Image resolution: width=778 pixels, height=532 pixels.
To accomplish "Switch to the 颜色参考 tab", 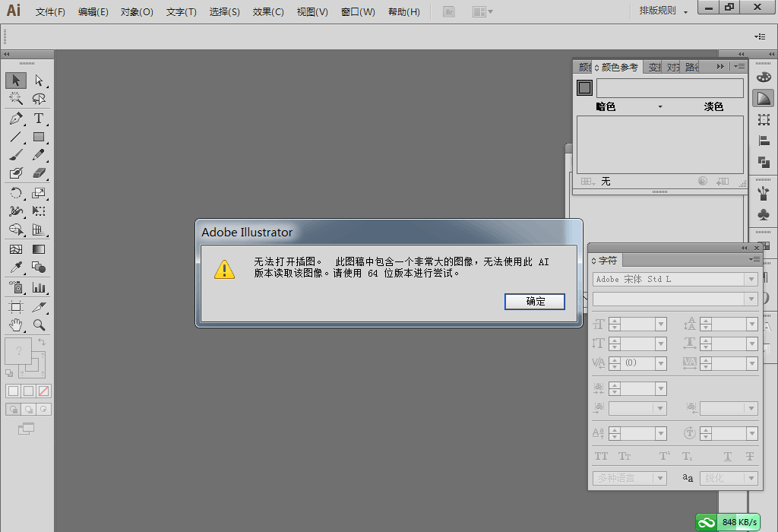I will tap(617, 67).
